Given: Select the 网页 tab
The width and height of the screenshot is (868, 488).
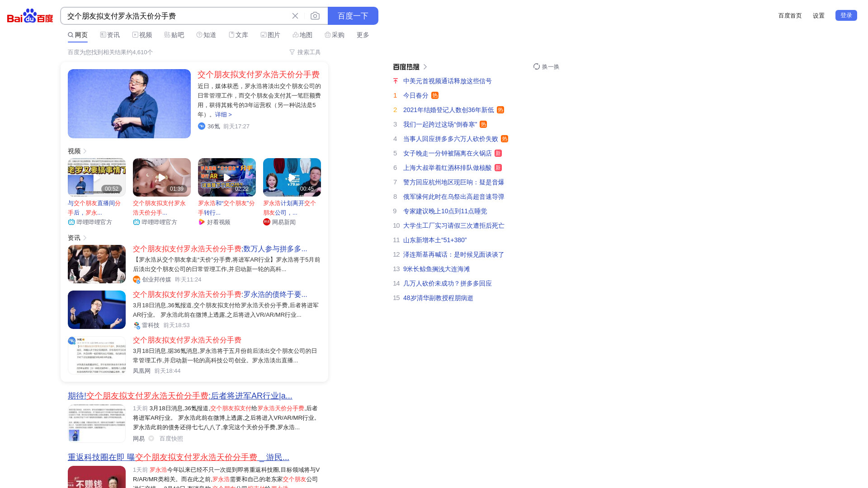Looking at the screenshot, I should click(x=78, y=35).
